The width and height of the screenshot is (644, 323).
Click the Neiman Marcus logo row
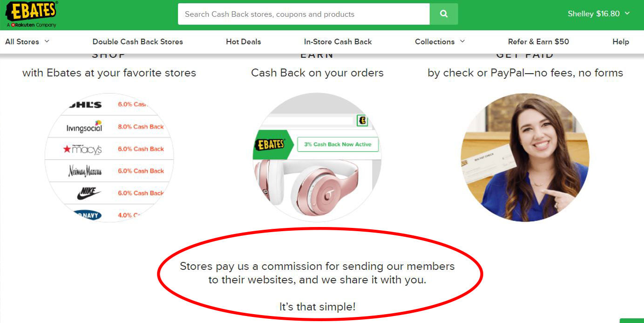109,171
